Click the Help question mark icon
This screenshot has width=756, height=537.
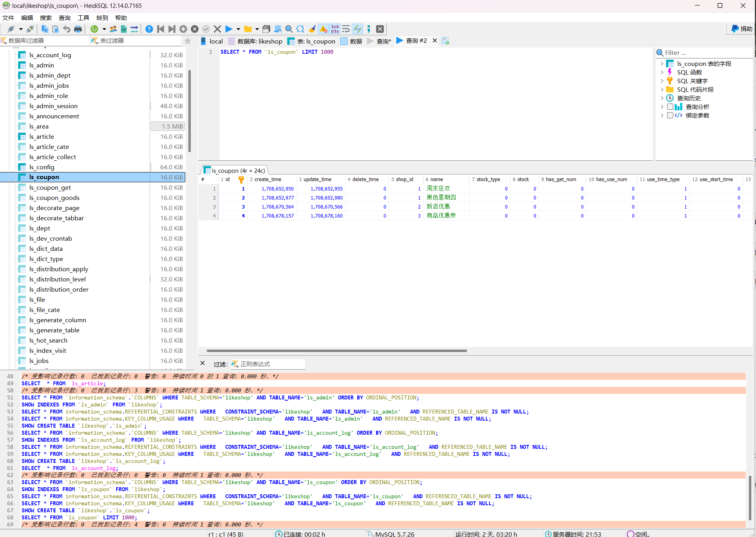149,29
